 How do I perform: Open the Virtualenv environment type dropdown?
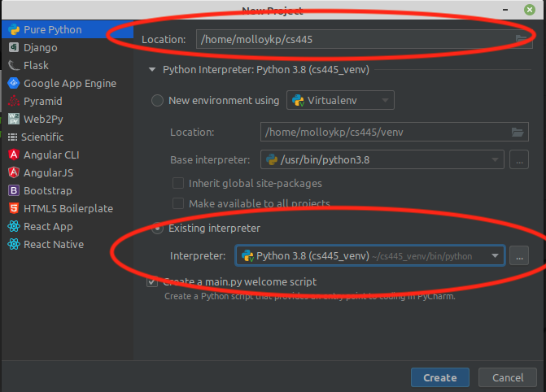(340, 101)
